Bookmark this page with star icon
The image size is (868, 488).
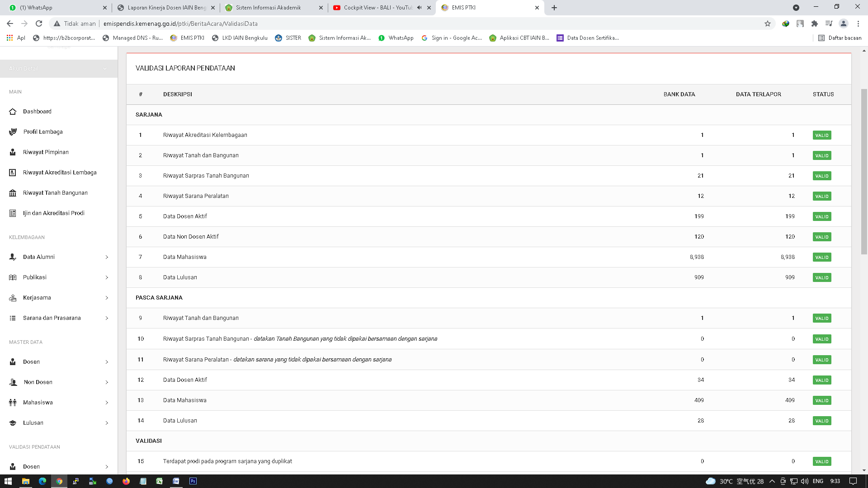click(767, 23)
